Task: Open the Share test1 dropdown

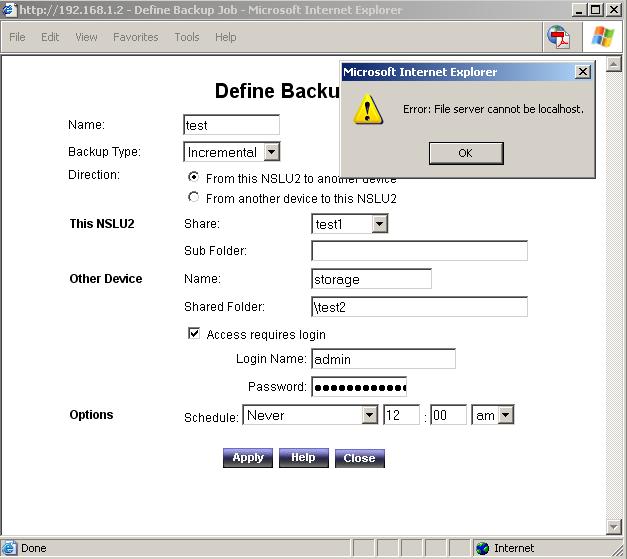Action: (x=379, y=224)
